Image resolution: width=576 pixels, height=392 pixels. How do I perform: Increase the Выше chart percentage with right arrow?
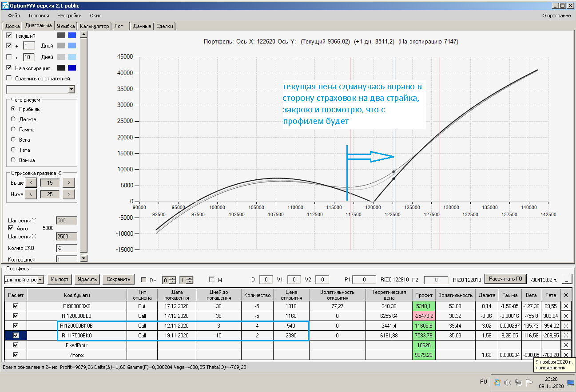coord(69,182)
